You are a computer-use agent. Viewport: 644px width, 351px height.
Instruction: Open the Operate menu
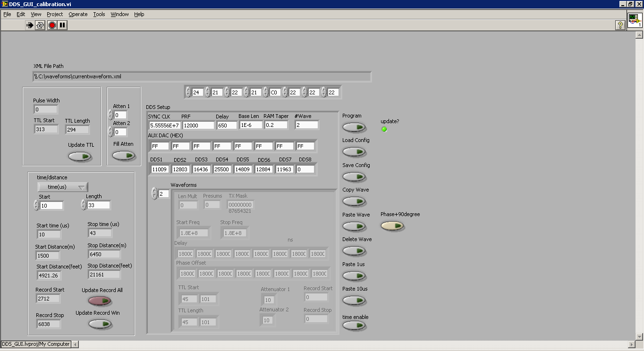pos(78,14)
